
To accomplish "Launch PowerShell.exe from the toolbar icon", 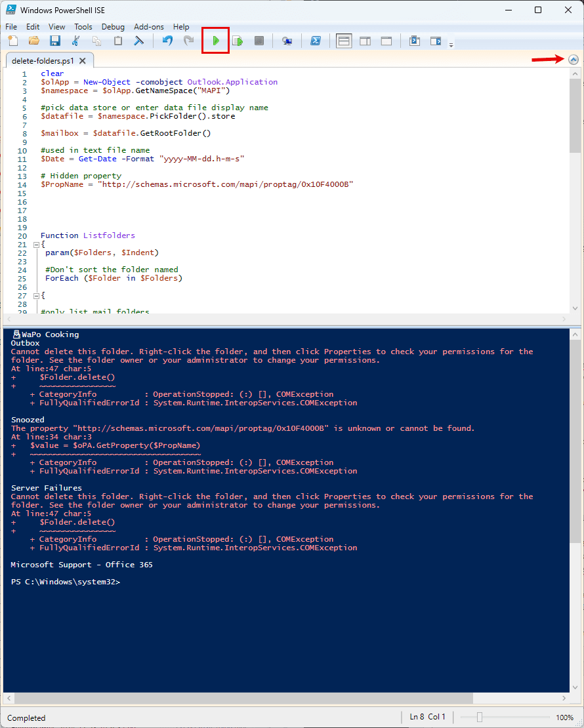I will point(316,41).
